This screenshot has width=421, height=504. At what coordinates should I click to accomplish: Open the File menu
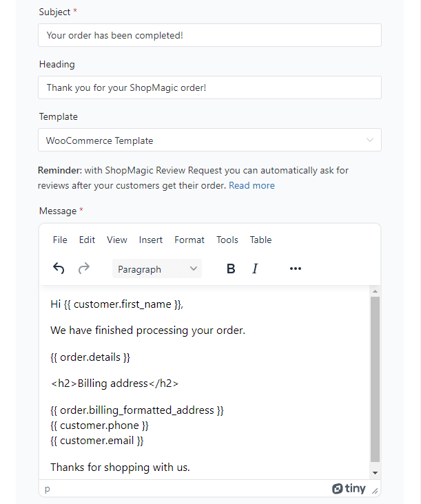pyautogui.click(x=60, y=240)
